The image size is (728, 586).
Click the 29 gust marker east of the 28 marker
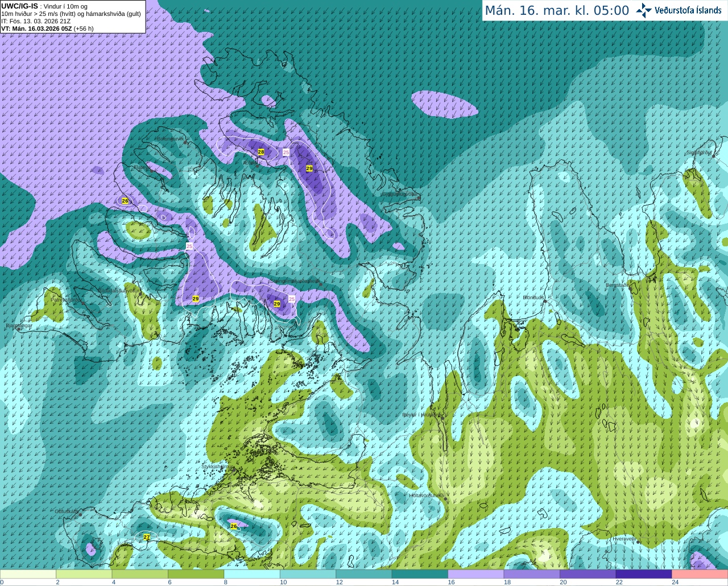[309, 168]
